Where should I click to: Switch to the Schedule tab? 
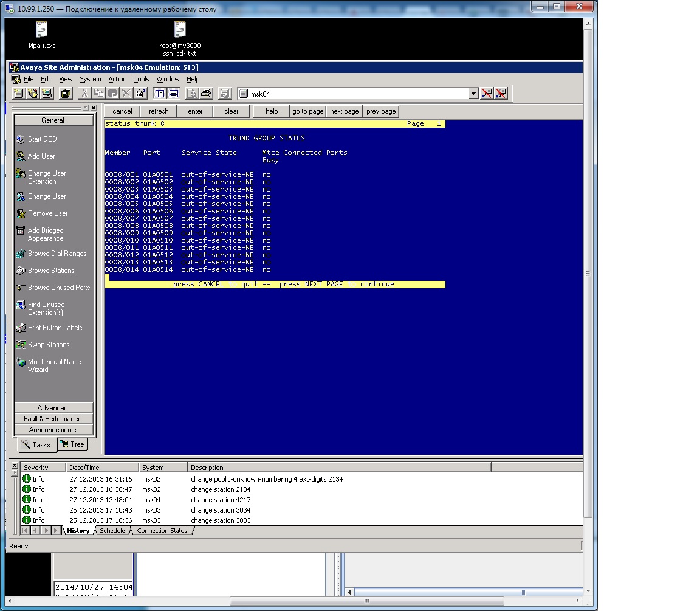[112, 530]
